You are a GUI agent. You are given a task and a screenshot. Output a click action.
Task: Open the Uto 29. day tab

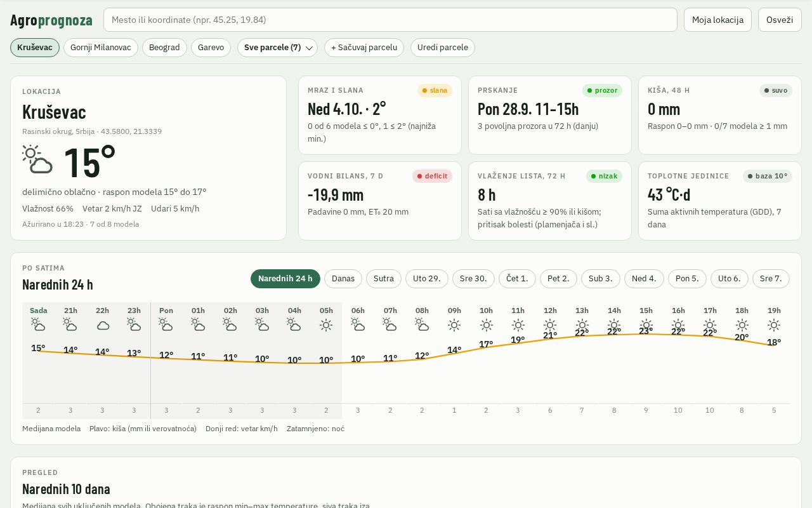point(427,279)
